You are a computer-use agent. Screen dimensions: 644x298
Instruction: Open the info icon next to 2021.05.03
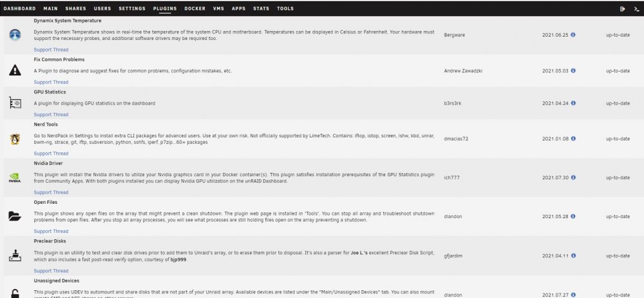[573, 71]
